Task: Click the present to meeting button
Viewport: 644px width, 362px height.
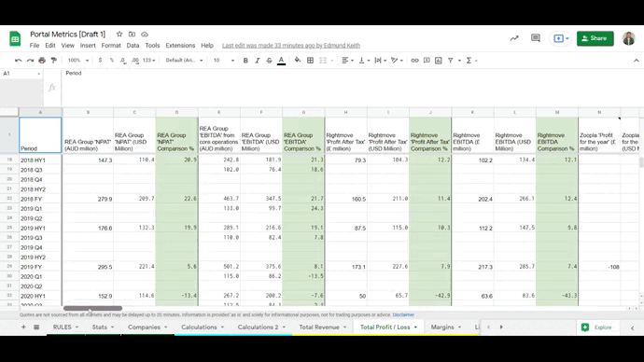Action: point(561,38)
